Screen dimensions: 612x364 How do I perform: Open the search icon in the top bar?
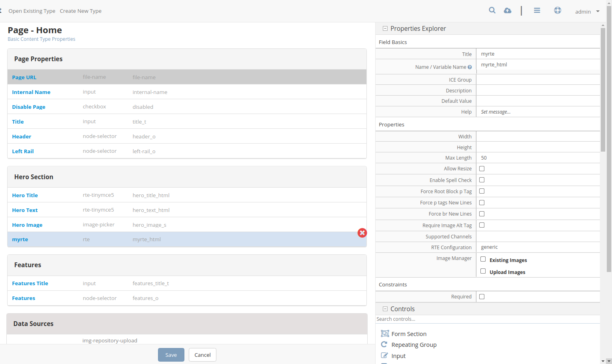click(x=492, y=10)
